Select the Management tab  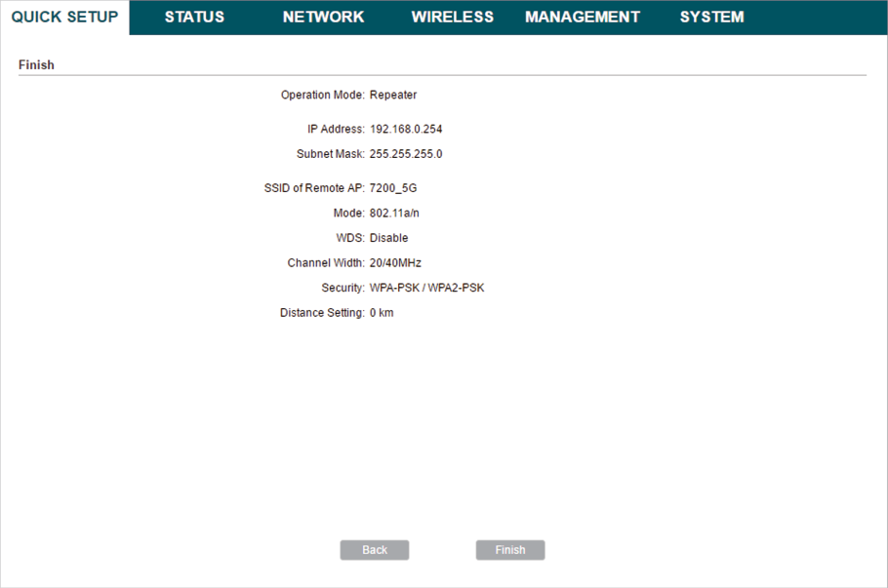coord(582,18)
